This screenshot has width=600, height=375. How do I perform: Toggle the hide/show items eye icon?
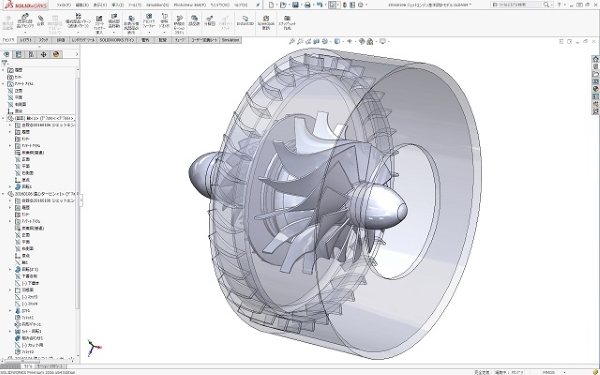[x=349, y=41]
